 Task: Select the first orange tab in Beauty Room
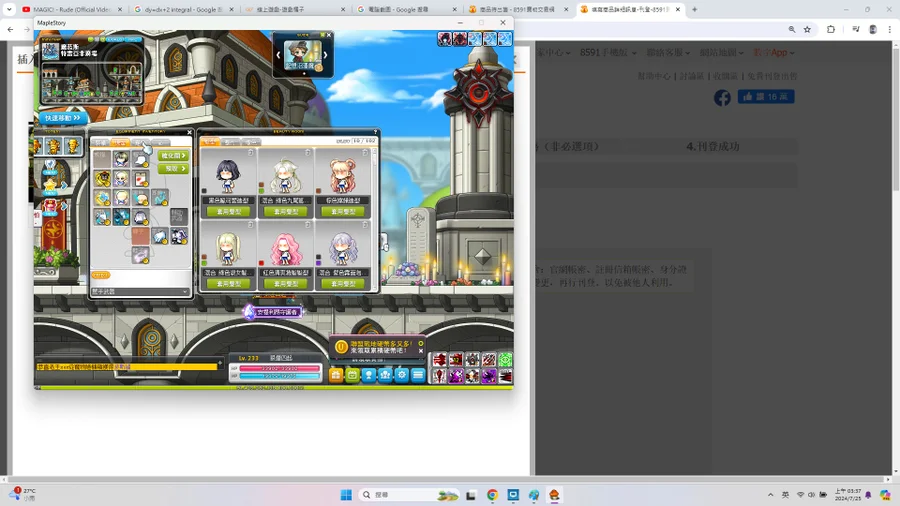click(x=210, y=142)
